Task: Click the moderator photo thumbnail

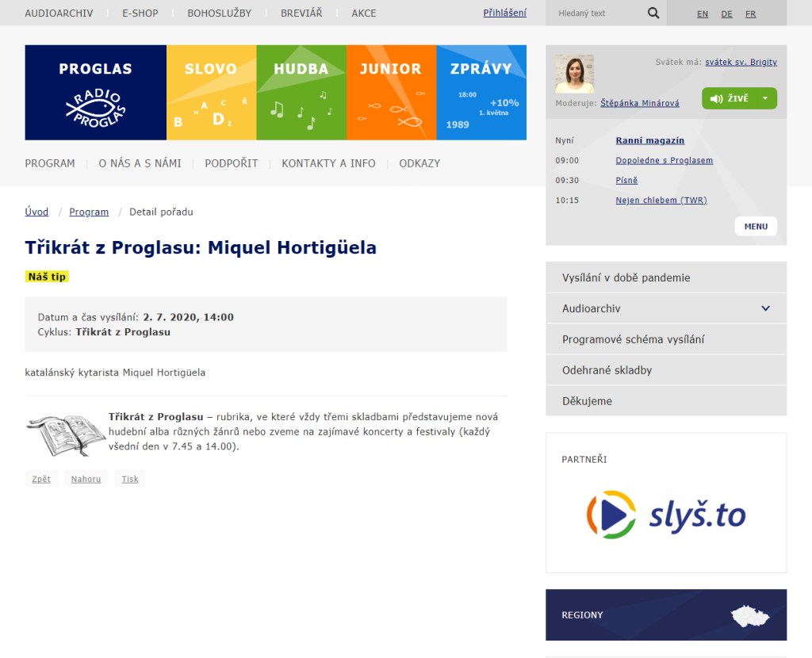Action: (574, 75)
